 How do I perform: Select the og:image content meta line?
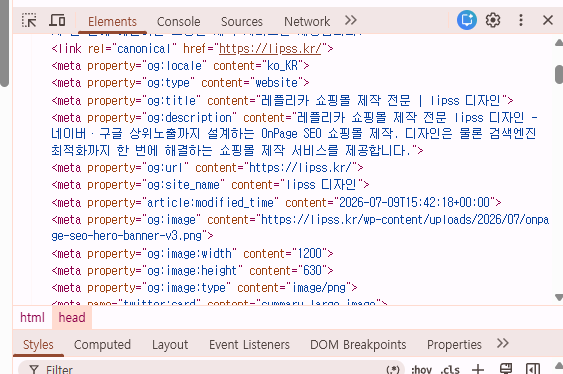click(x=300, y=228)
